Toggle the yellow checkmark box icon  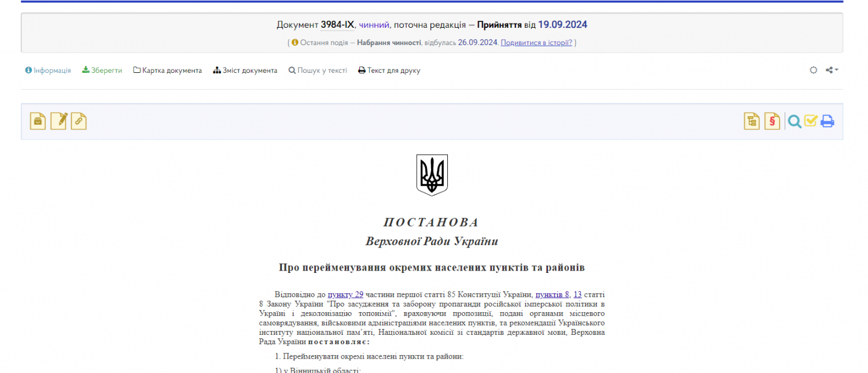tap(811, 121)
